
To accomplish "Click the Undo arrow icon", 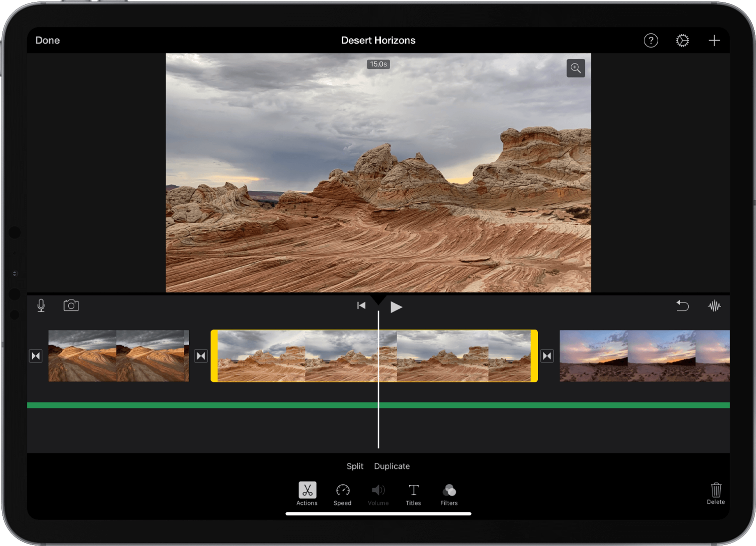I will point(682,305).
